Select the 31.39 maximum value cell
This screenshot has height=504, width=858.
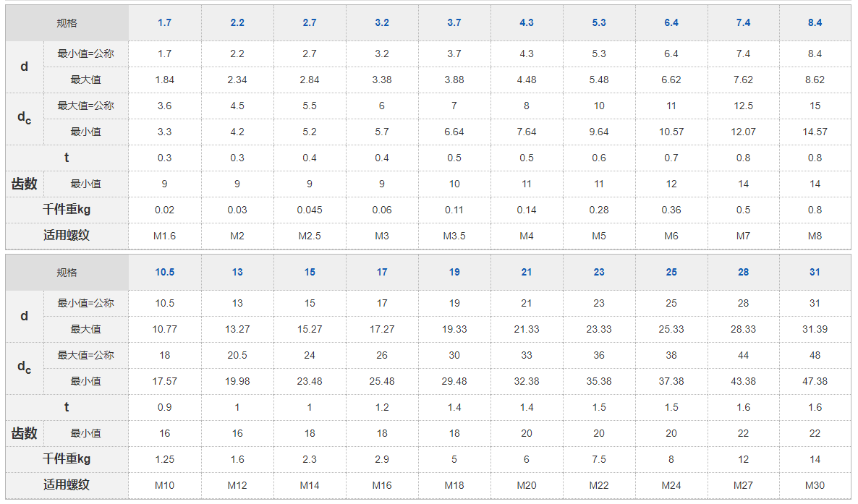pos(815,329)
